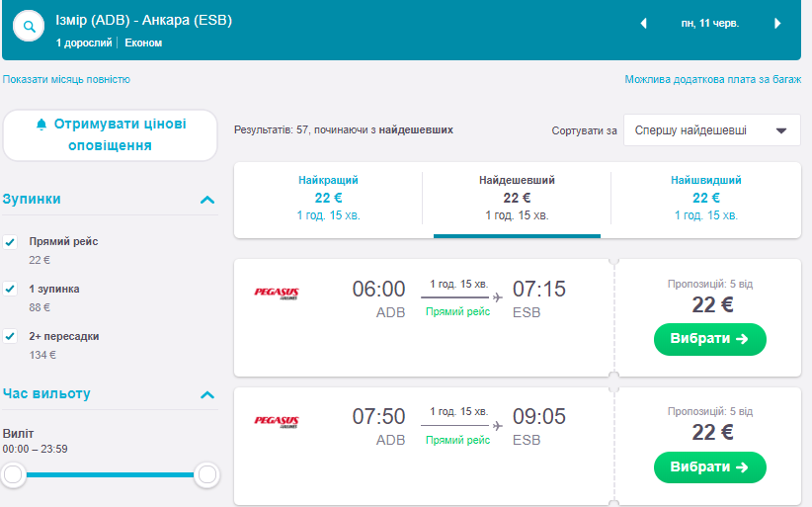Click the Pegasus logo on 06:00 flight

coord(277,293)
